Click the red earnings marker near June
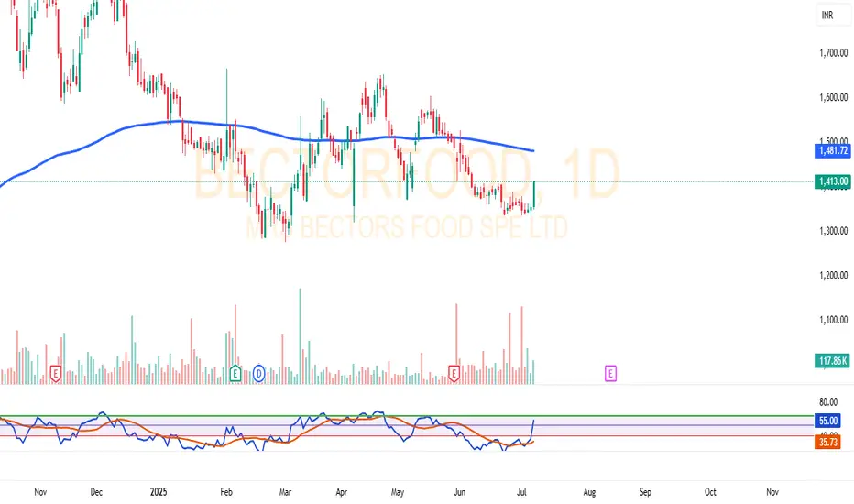 (454, 373)
